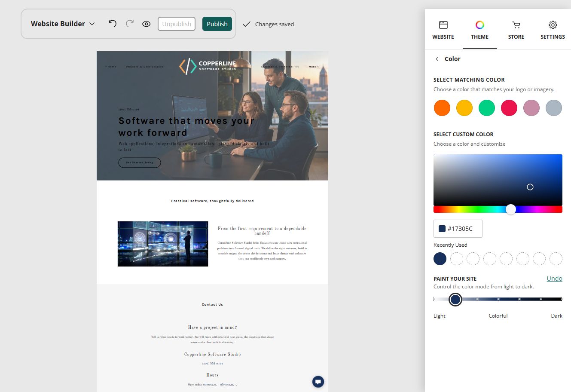Click the Home link in site navigation
Image resolution: width=571 pixels, height=392 pixels.
point(111,67)
